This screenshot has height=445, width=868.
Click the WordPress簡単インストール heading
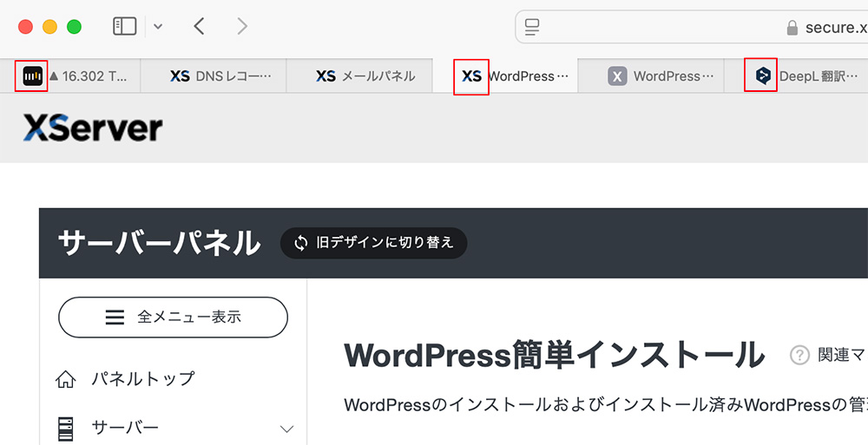tap(554, 356)
